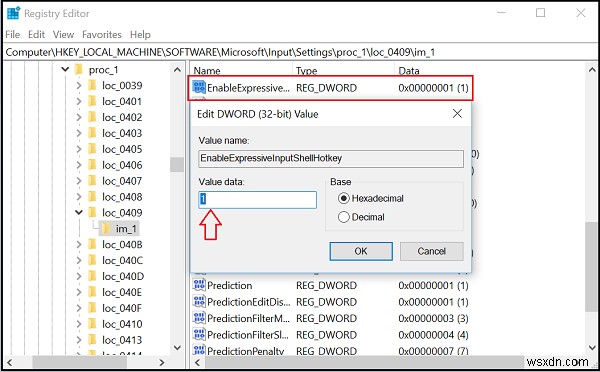Screen dimensions: 600x372
Task: Click the loc_0401 folder icon
Action: coord(93,101)
